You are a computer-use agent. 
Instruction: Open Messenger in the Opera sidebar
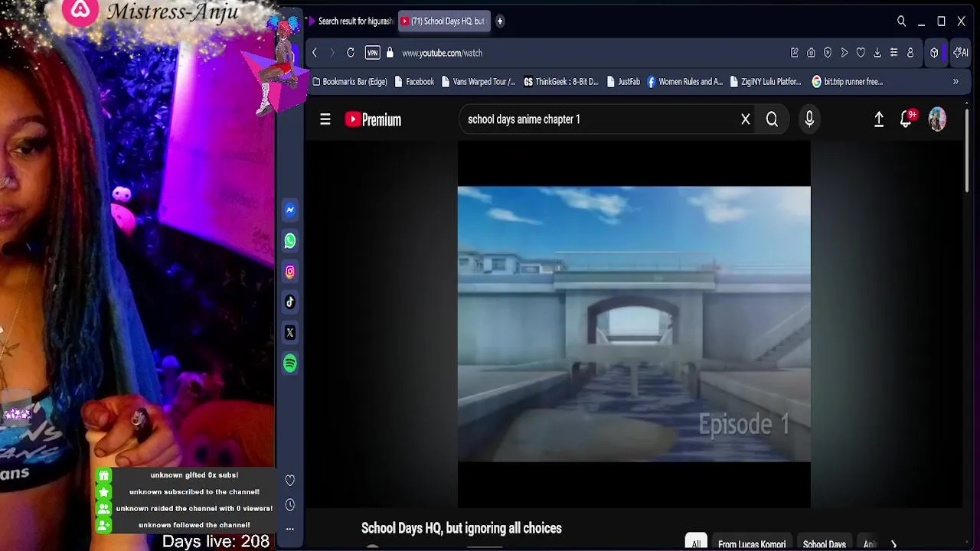coord(290,210)
